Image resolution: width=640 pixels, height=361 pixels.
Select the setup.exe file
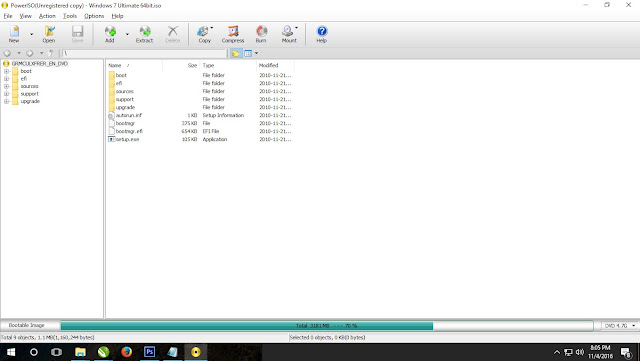click(127, 139)
